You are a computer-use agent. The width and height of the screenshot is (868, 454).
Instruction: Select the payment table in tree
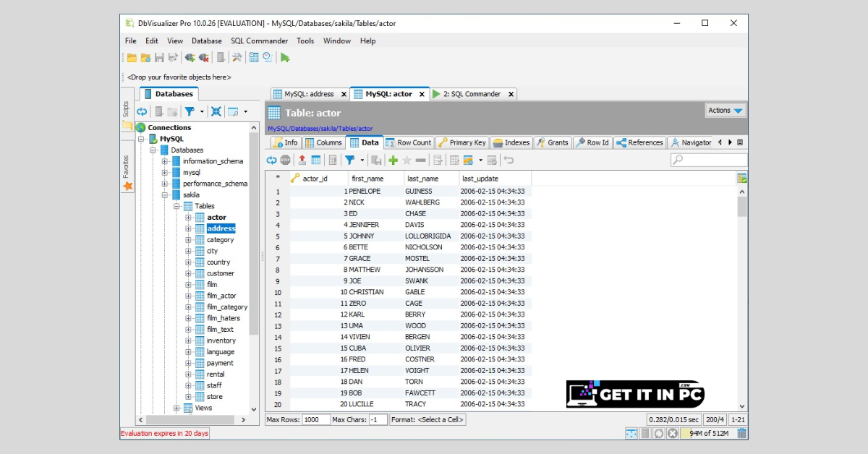(x=220, y=363)
